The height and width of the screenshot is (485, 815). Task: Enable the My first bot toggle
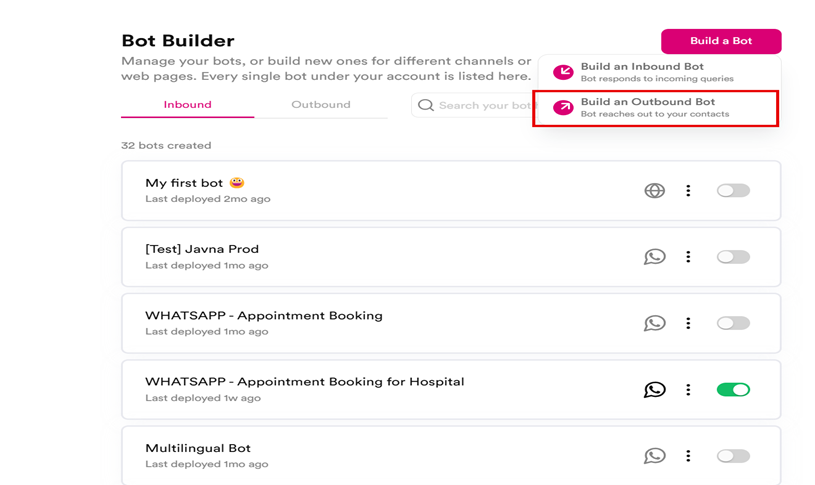coord(733,190)
